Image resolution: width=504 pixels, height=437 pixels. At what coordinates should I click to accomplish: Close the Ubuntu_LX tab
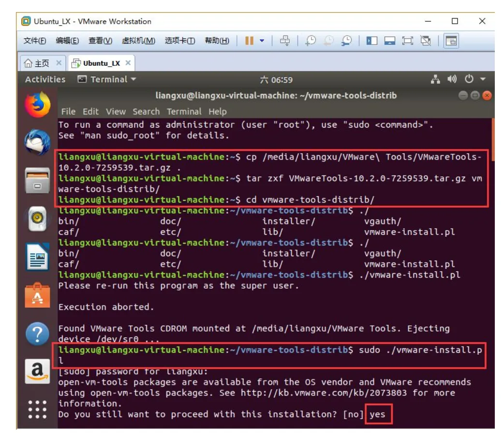128,63
